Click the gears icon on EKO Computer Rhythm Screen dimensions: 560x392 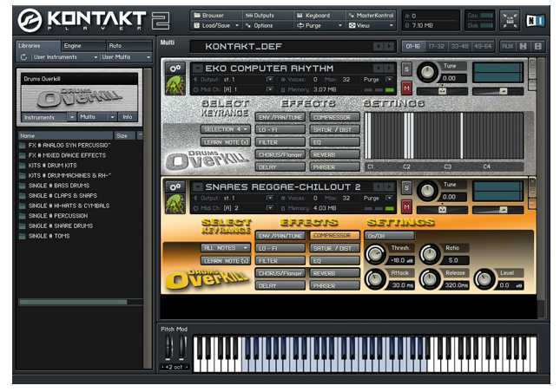click(175, 68)
